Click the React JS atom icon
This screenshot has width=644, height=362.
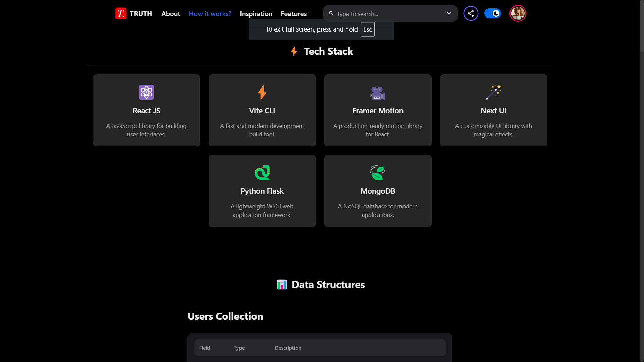pyautogui.click(x=146, y=92)
